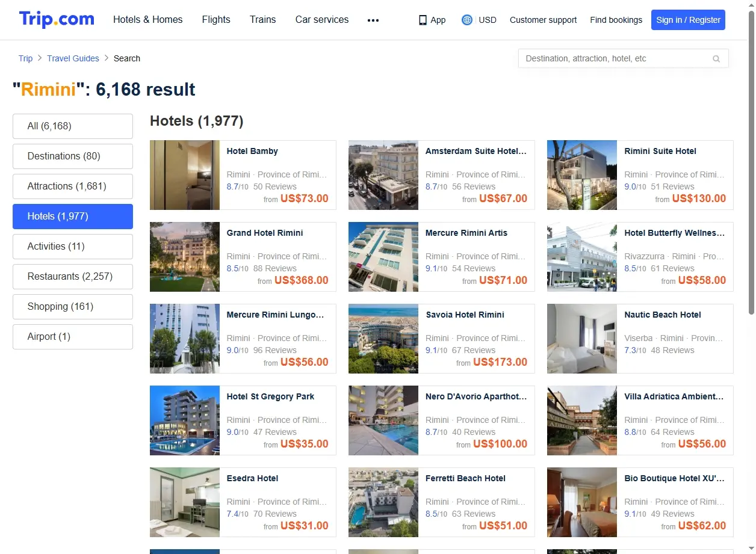Open Esedra Hotel thumbnail
The width and height of the screenshot is (756, 554).
[185, 502]
